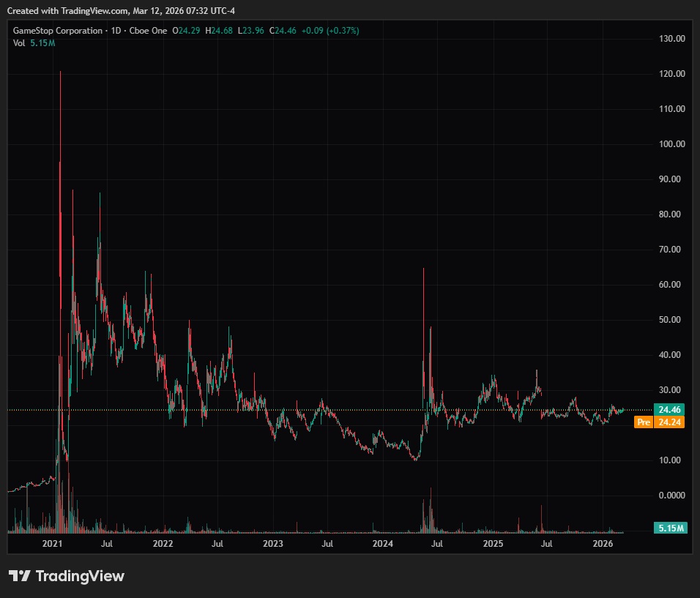Click the TradingView logo icon
This screenshot has width=700, height=598.
(19, 576)
